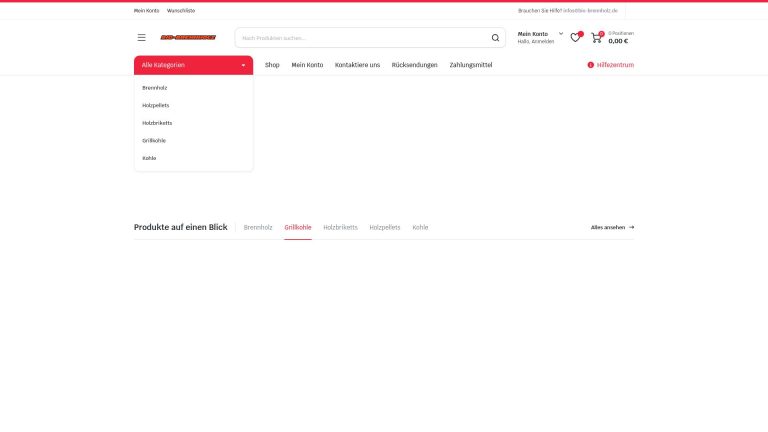Go to the Shop page link
This screenshot has width=768, height=432.
[272, 65]
